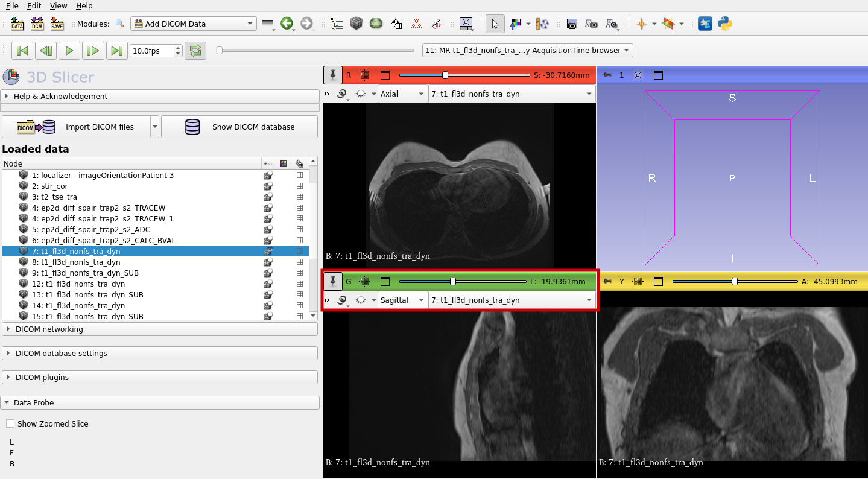Change Sagittal orientation in the green view
The image size is (868, 479).
pos(402,300)
